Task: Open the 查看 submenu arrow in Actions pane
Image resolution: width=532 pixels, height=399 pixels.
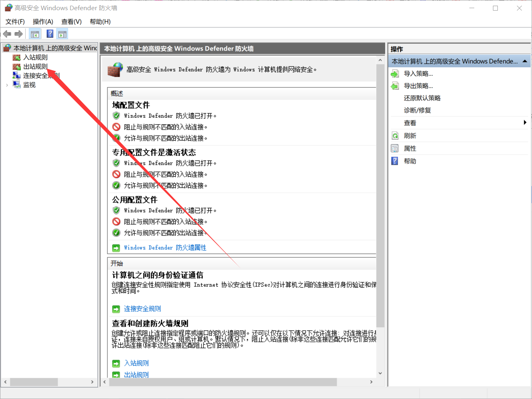Action: (525, 122)
